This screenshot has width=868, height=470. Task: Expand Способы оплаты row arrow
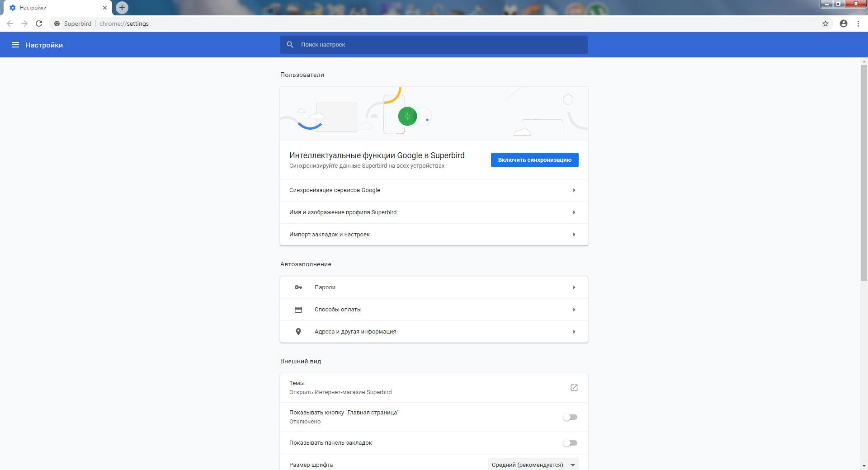tap(574, 310)
